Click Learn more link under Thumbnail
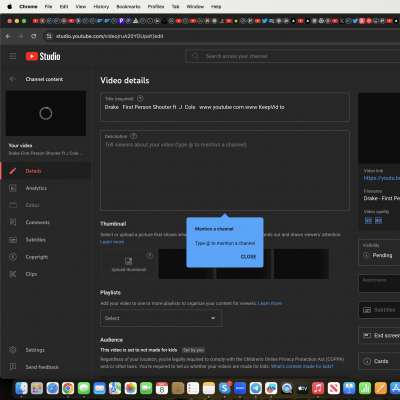 [112, 242]
